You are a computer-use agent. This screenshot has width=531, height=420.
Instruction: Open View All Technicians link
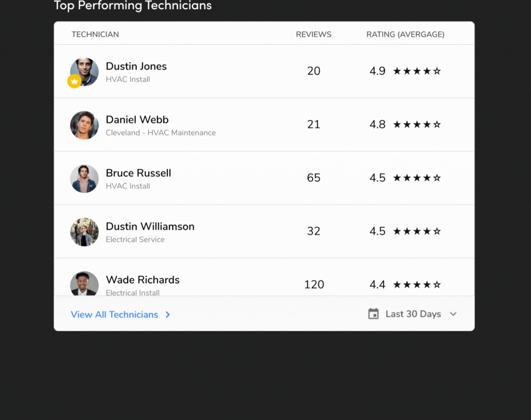tap(114, 314)
